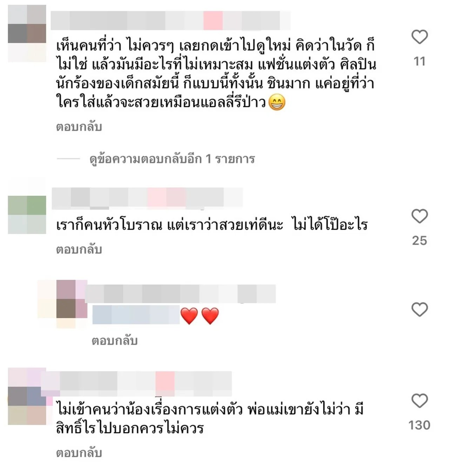
Task: View the 11 likes count
Action: (x=420, y=61)
